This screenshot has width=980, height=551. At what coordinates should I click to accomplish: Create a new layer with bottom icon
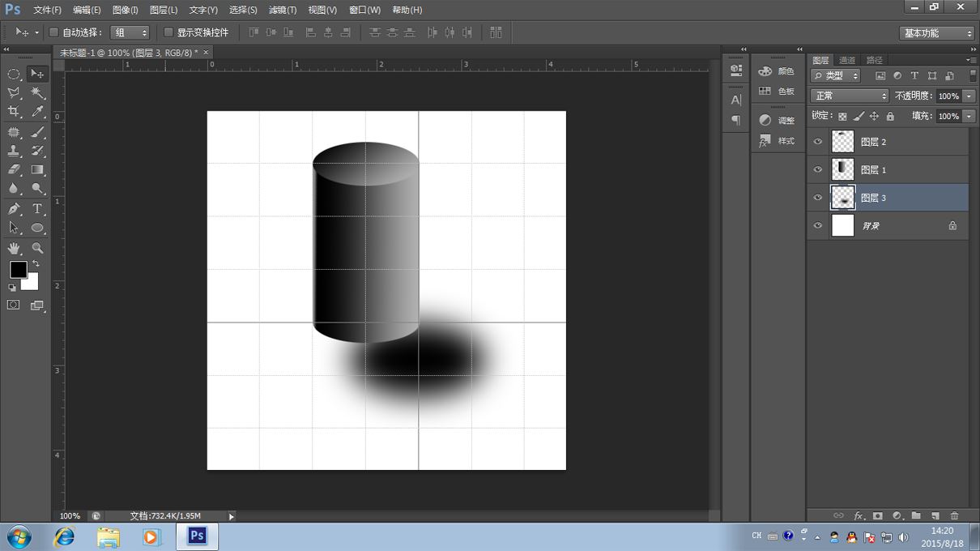(x=935, y=515)
